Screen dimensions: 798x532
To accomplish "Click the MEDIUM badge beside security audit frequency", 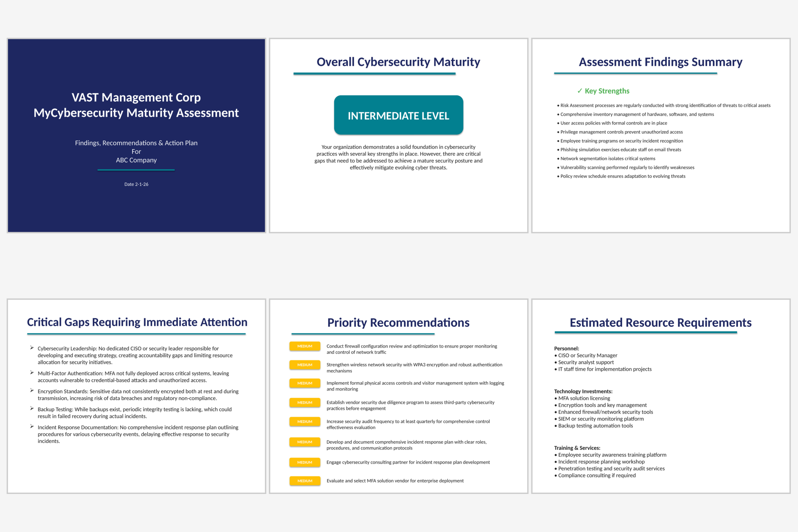I will [305, 421].
